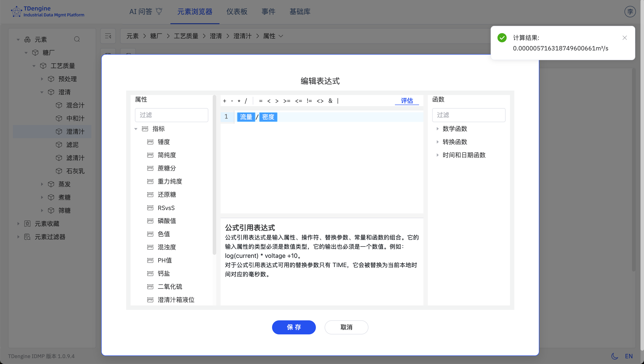644x364 pixels.
Task: Click the 元素收藏 favorites icon
Action: 28,224
